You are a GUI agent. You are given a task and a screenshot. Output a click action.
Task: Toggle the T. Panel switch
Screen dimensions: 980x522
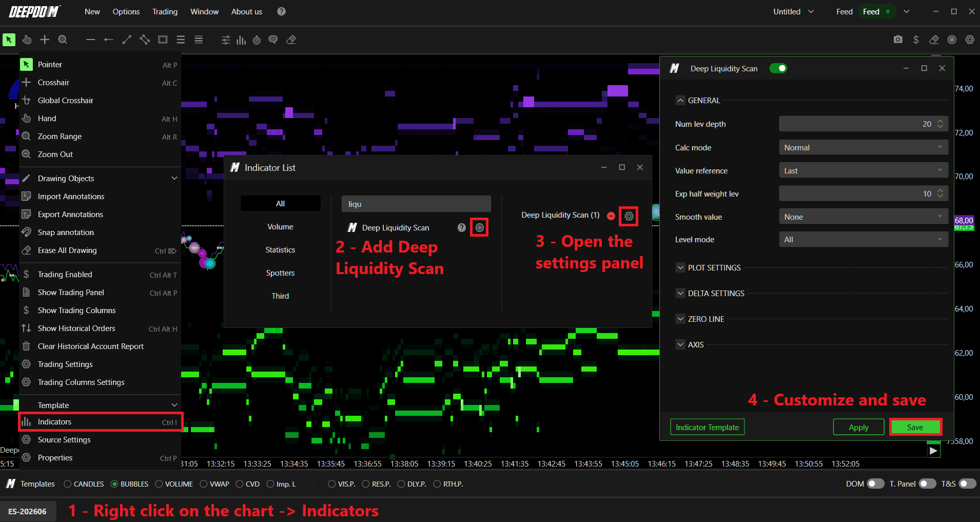(x=927, y=484)
